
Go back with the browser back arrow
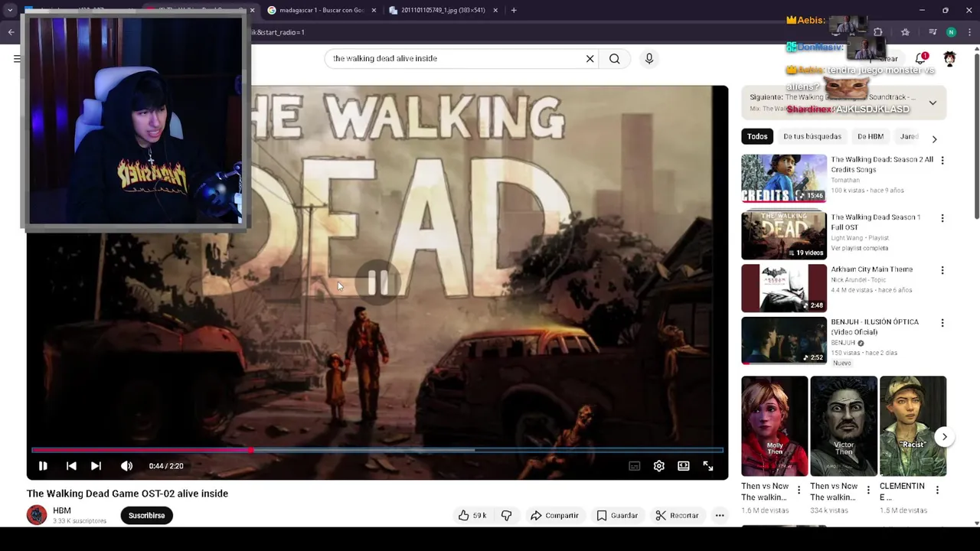(x=11, y=32)
